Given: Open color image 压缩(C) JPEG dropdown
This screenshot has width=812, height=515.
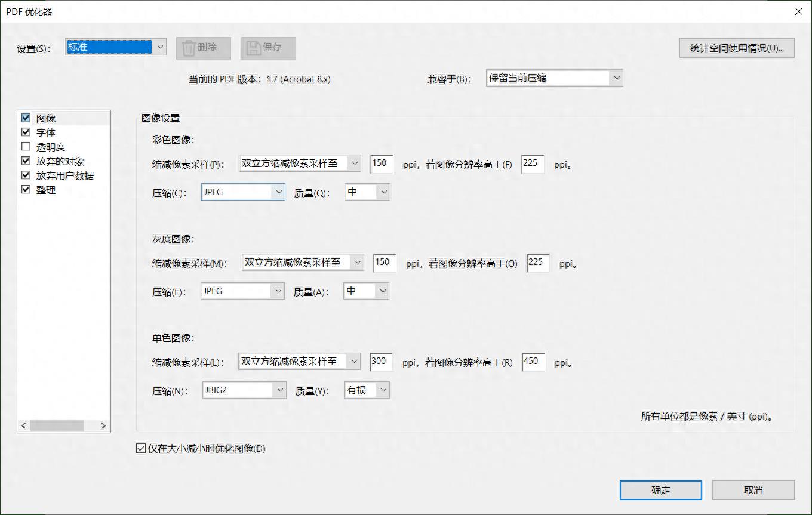Looking at the screenshot, I should [243, 192].
